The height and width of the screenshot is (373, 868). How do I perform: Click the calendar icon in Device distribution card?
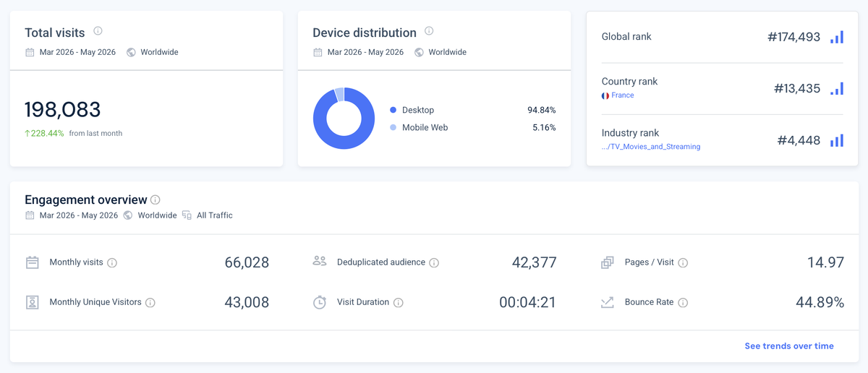(318, 52)
